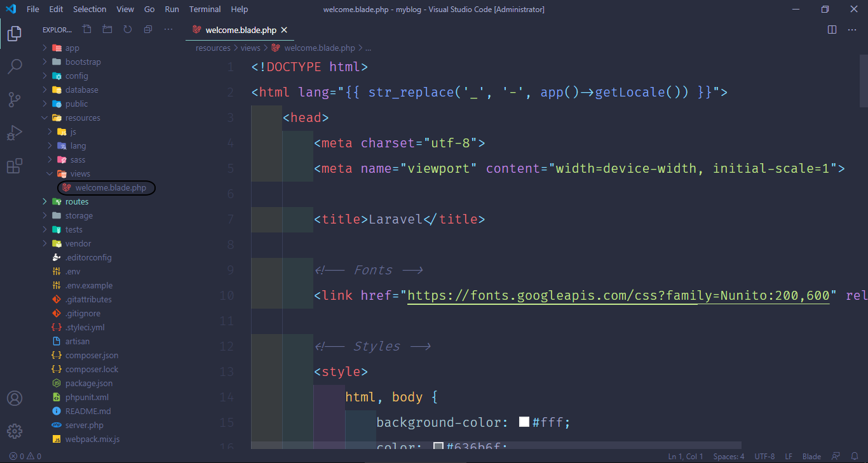Open the .editorconfig file
The height and width of the screenshot is (463, 868).
(x=88, y=257)
